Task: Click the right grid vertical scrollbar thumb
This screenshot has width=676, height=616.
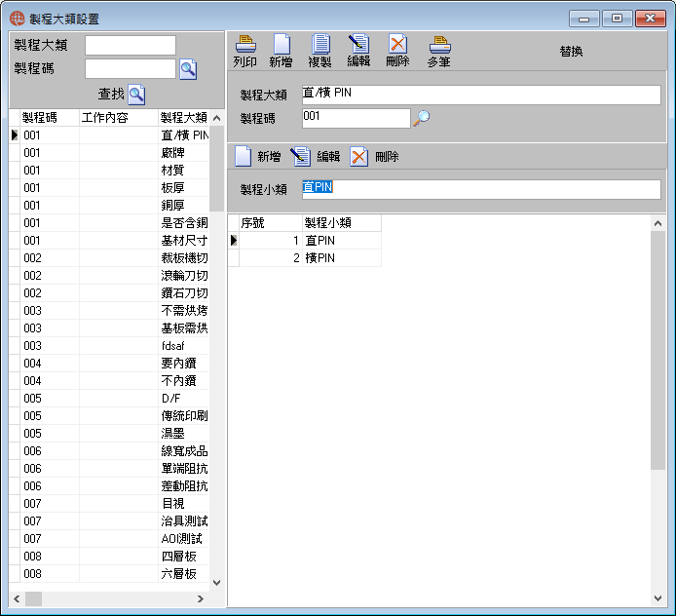Action: (657, 350)
